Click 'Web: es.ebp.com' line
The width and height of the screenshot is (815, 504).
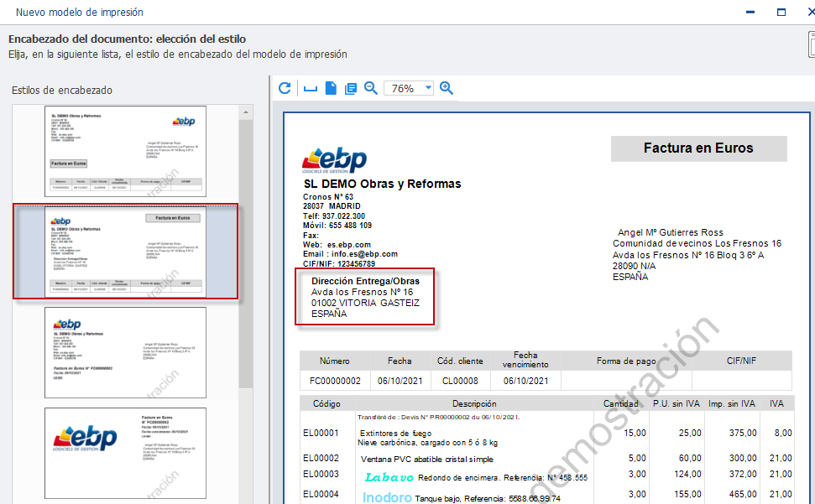click(x=337, y=245)
